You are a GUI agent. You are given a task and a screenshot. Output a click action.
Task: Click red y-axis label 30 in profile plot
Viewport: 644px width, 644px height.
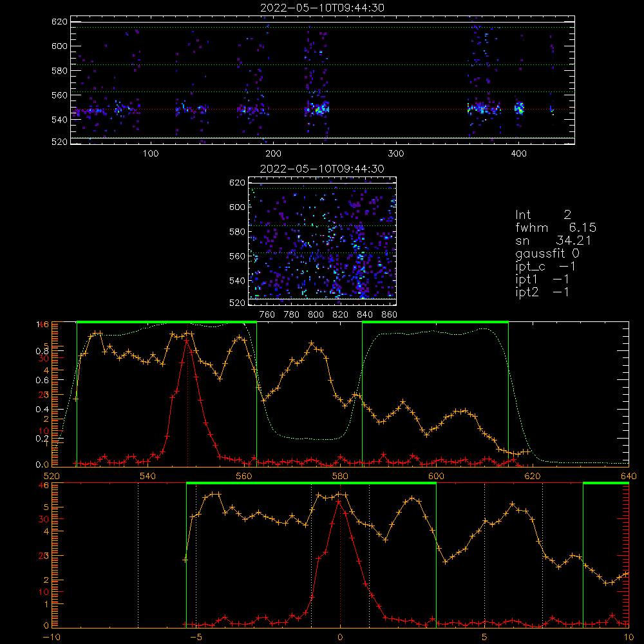tap(44, 358)
